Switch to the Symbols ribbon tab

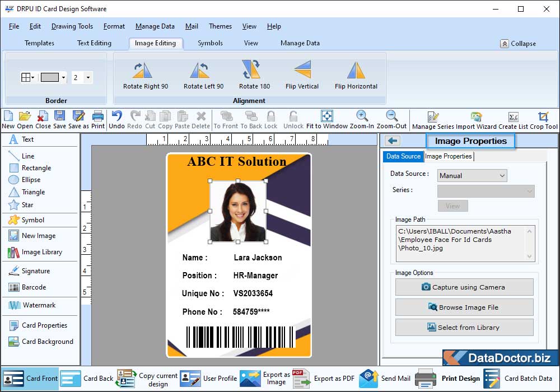tap(210, 43)
